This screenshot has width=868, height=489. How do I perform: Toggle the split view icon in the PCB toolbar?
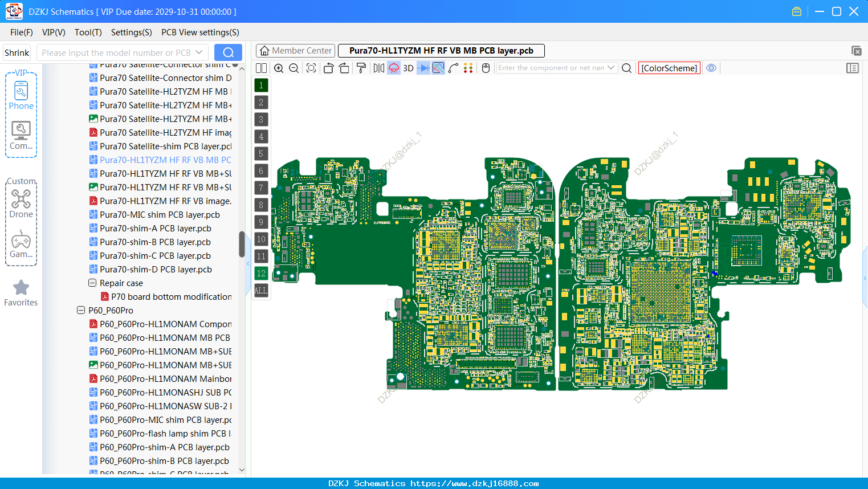[261, 68]
